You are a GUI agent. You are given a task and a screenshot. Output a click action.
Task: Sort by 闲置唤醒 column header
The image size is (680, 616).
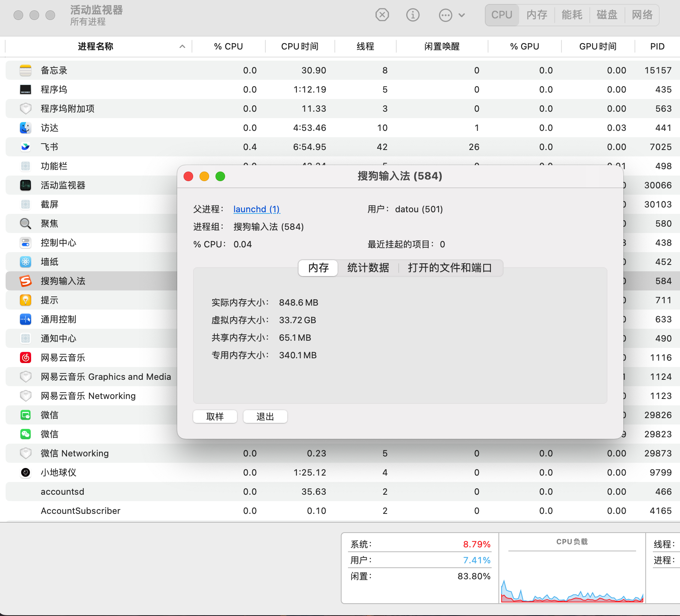(442, 46)
